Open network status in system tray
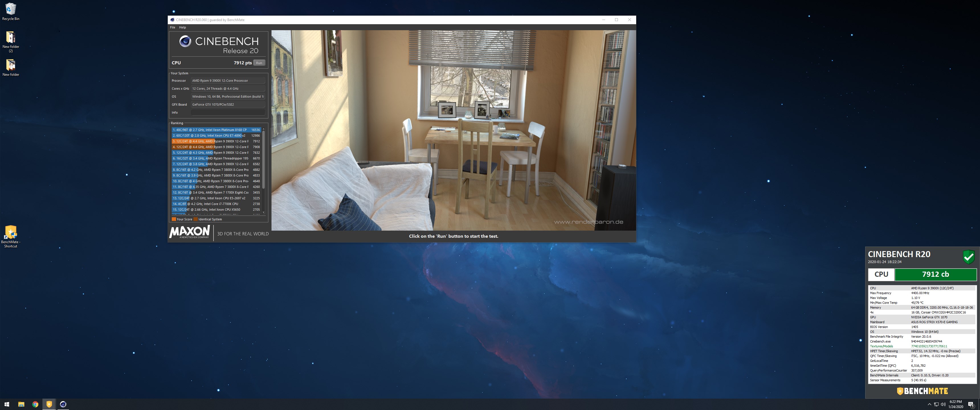This screenshot has width=980, height=410. [x=936, y=404]
